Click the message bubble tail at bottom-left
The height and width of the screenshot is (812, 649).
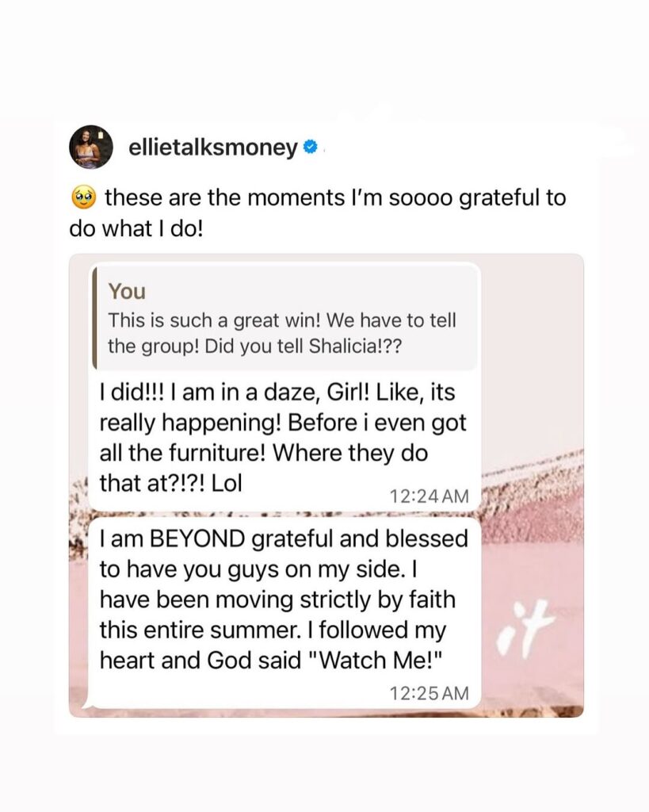(x=86, y=704)
